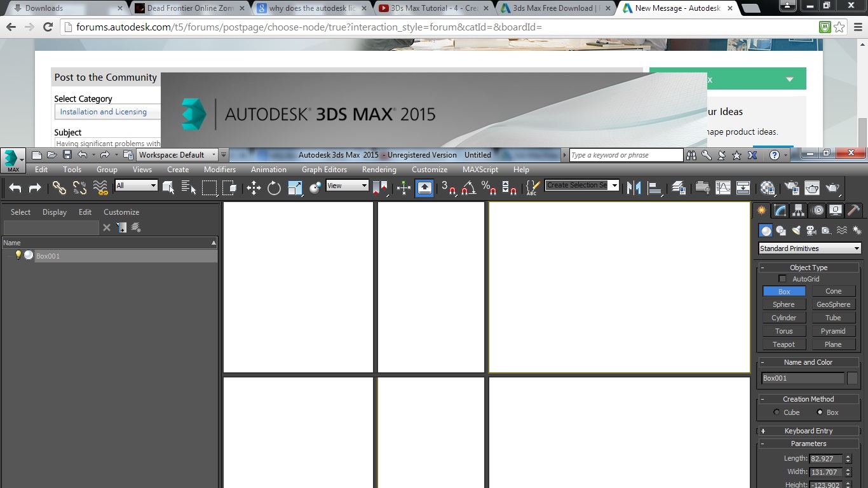
Task: Switch to the Motion command panel tab
Action: coord(817,210)
